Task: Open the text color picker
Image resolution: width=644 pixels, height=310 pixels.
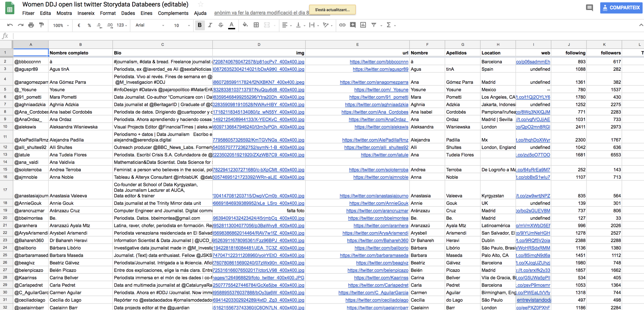Action: click(231, 25)
